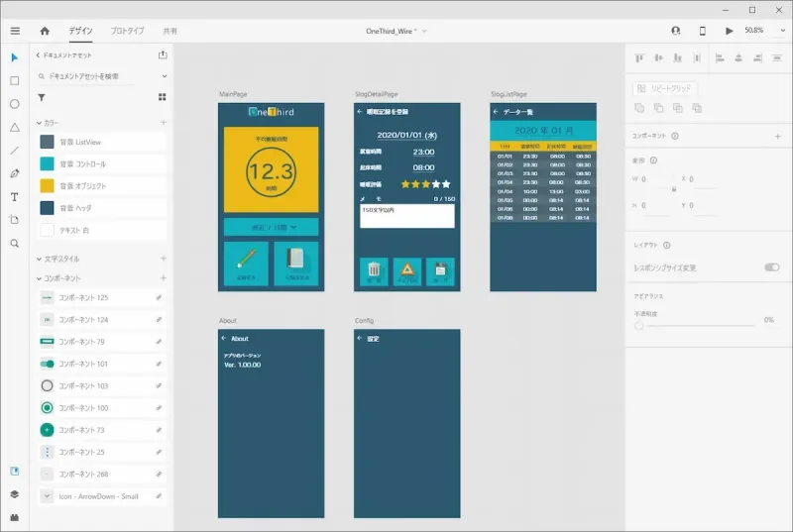Screen dimensions: 793x532
Task: Collapse the 文字スタイル section
Action: pyautogui.click(x=39, y=259)
